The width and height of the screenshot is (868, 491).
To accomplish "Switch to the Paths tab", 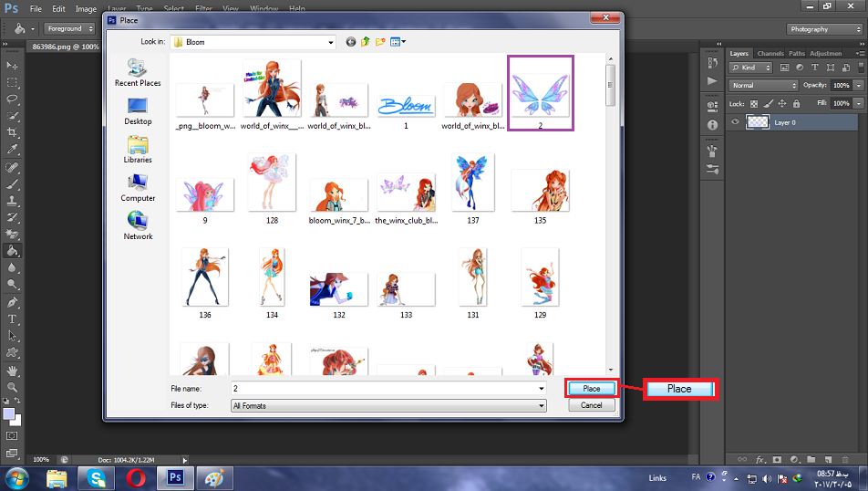I will coord(797,54).
